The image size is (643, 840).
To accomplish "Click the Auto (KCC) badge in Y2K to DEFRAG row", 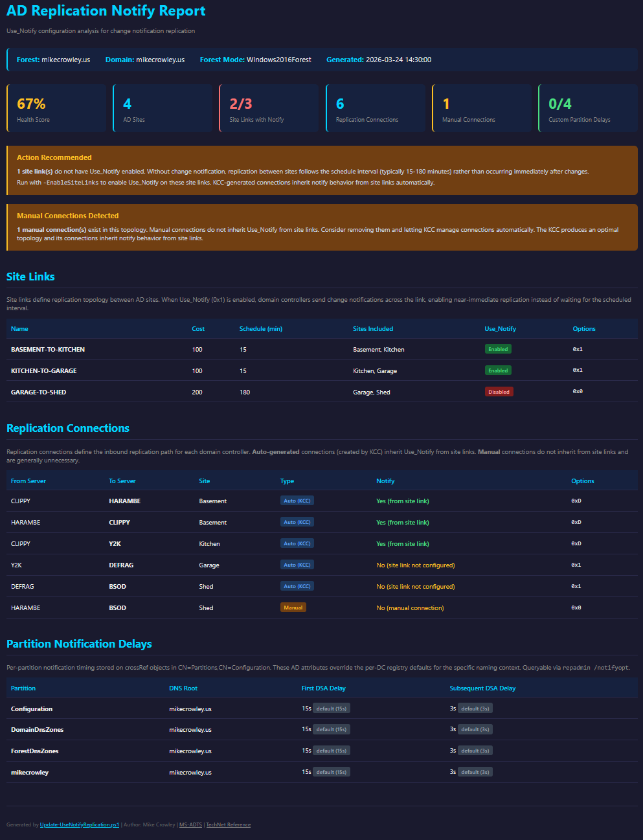I will tap(297, 565).
